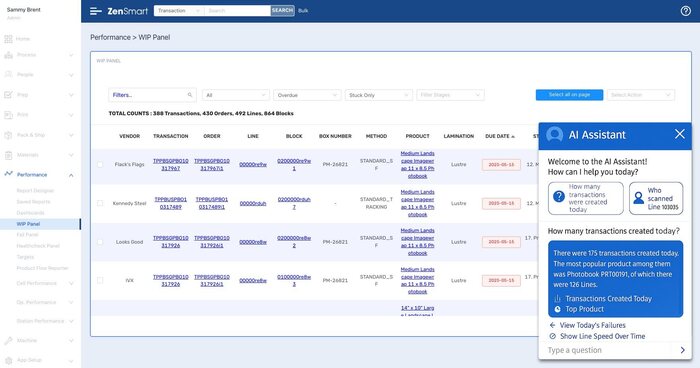Click the magnifier in Filters field
Viewport: 700px width, 368px height.
tap(190, 95)
